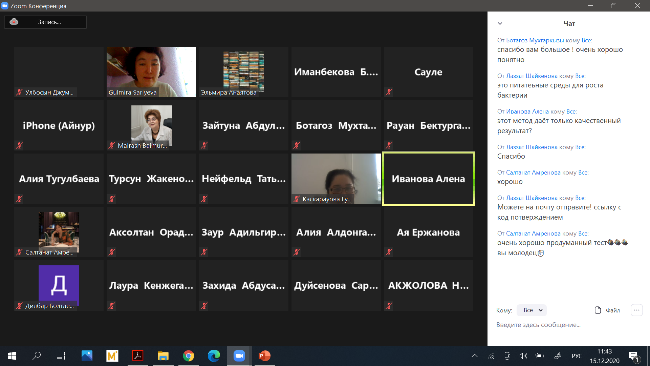Image resolution: width=650 pixels, height=366 pixels.
Task: Click muted mic icon on АКЖОЛОВА tile
Action: 389,305
